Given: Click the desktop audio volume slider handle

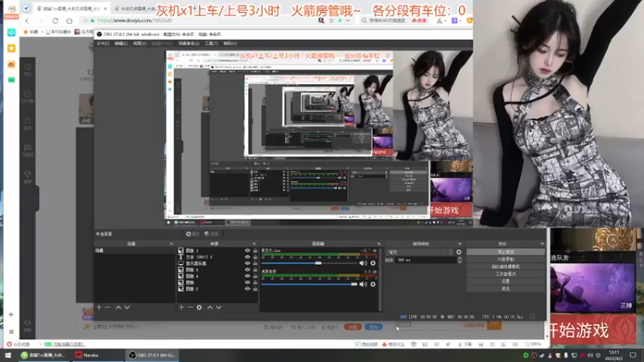Looking at the screenshot, I should 354,284.
